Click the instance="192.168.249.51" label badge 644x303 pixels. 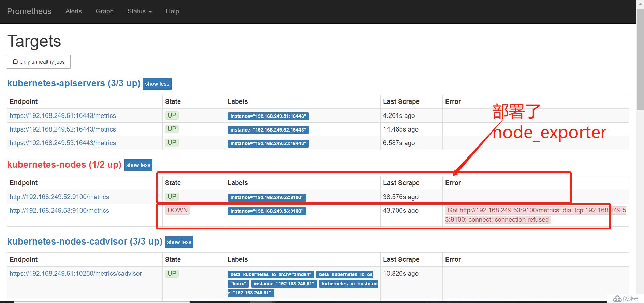pyautogui.click(x=284, y=284)
